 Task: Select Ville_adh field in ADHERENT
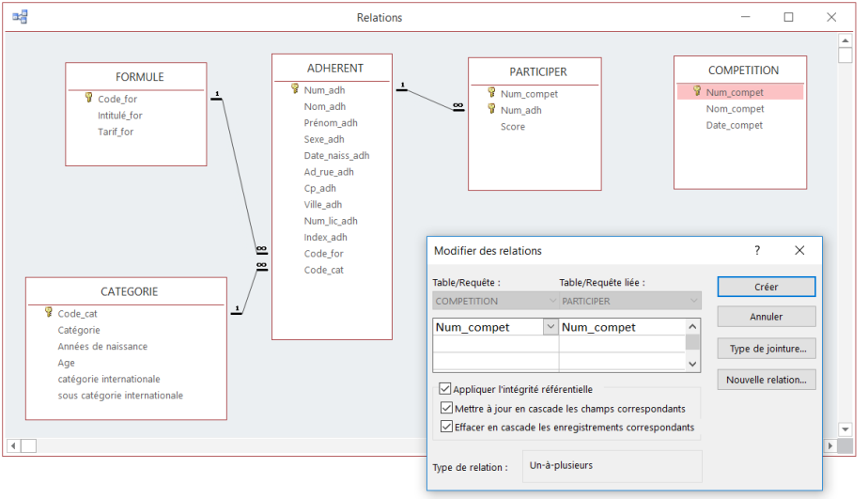pos(323,204)
